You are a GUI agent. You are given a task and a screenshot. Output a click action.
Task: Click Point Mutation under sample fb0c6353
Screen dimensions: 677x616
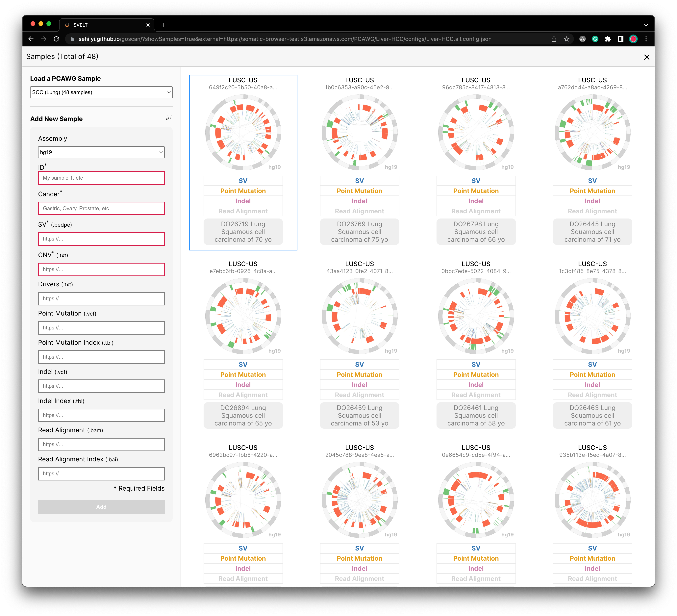point(360,191)
